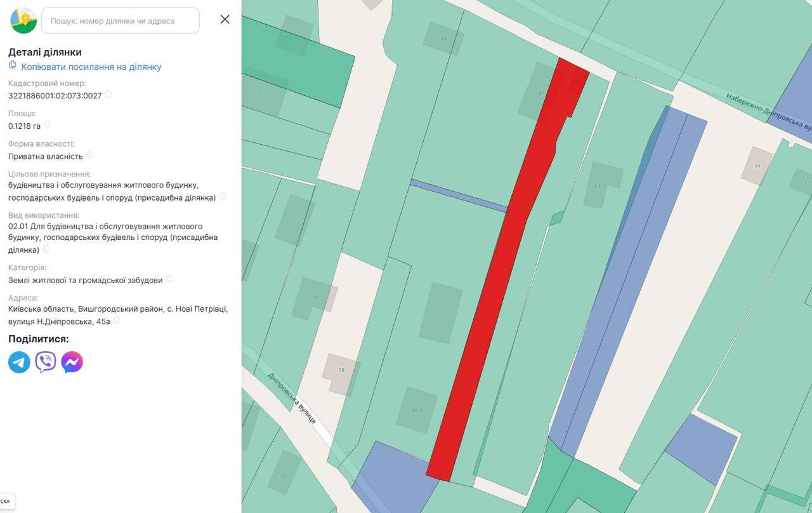Close the parcel details panel
This screenshot has height=513, width=812.
tap(225, 20)
